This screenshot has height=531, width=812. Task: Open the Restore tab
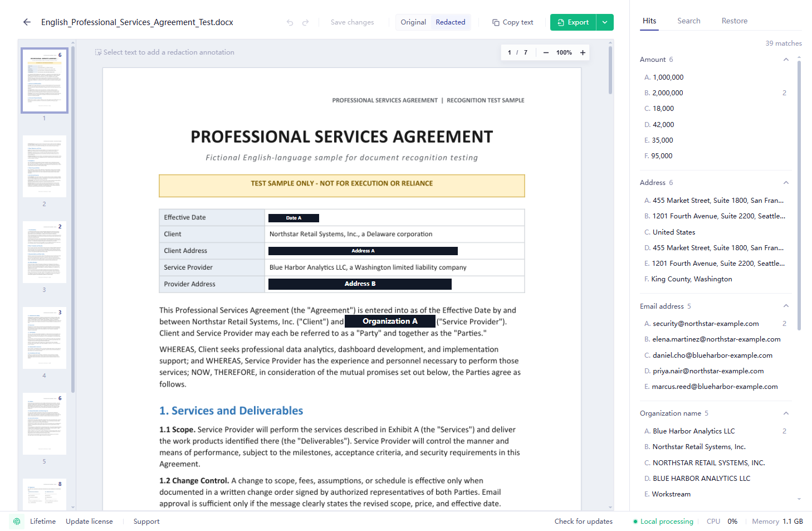coord(735,21)
